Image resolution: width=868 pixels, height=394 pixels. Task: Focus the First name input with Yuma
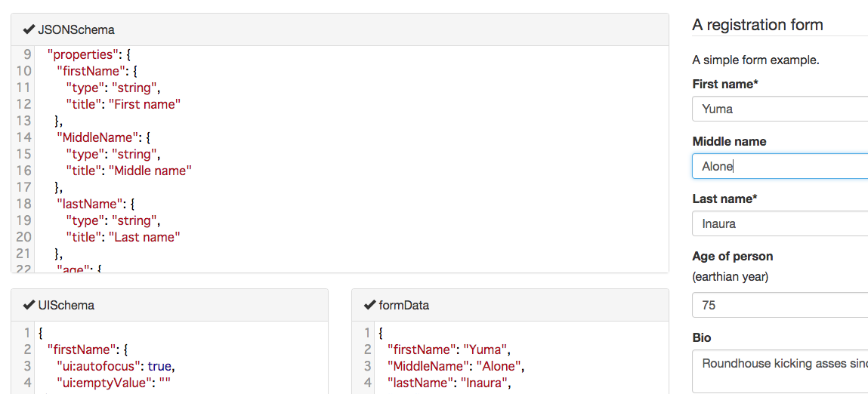pos(780,109)
